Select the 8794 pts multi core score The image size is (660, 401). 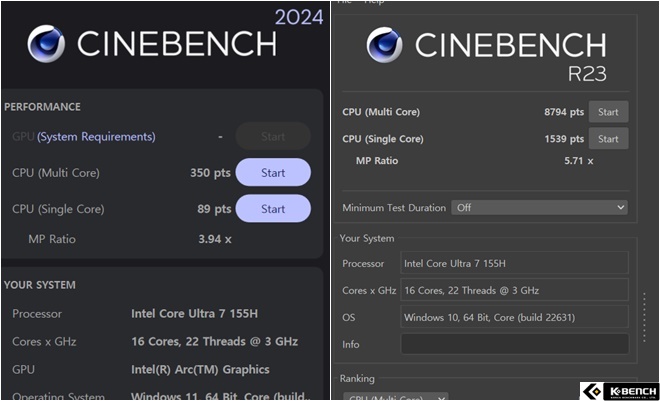click(x=564, y=112)
